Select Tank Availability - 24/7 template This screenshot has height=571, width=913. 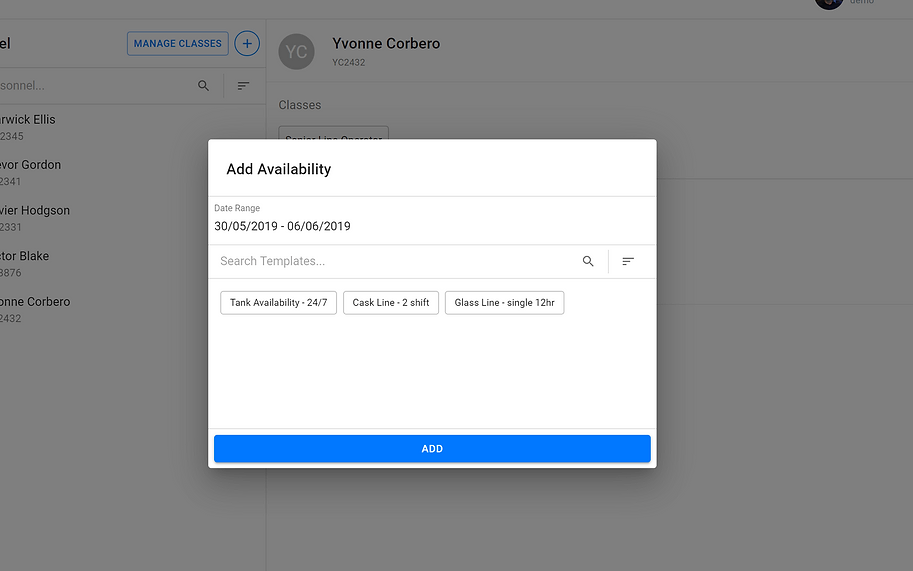coord(278,303)
